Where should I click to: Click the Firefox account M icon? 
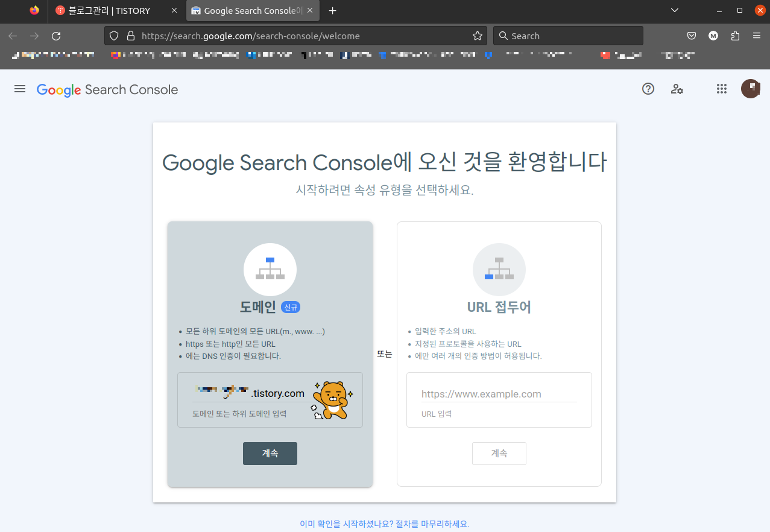(x=713, y=36)
